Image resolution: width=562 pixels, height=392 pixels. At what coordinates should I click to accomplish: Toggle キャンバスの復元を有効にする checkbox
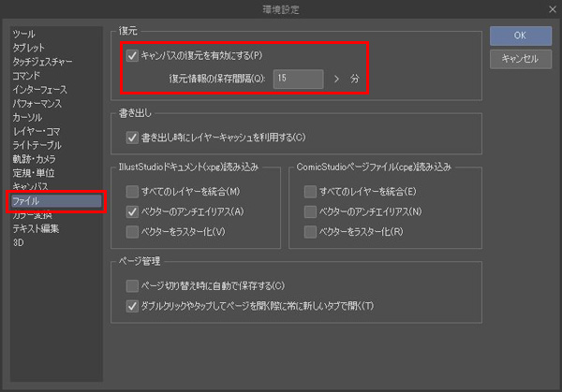pyautogui.click(x=132, y=56)
